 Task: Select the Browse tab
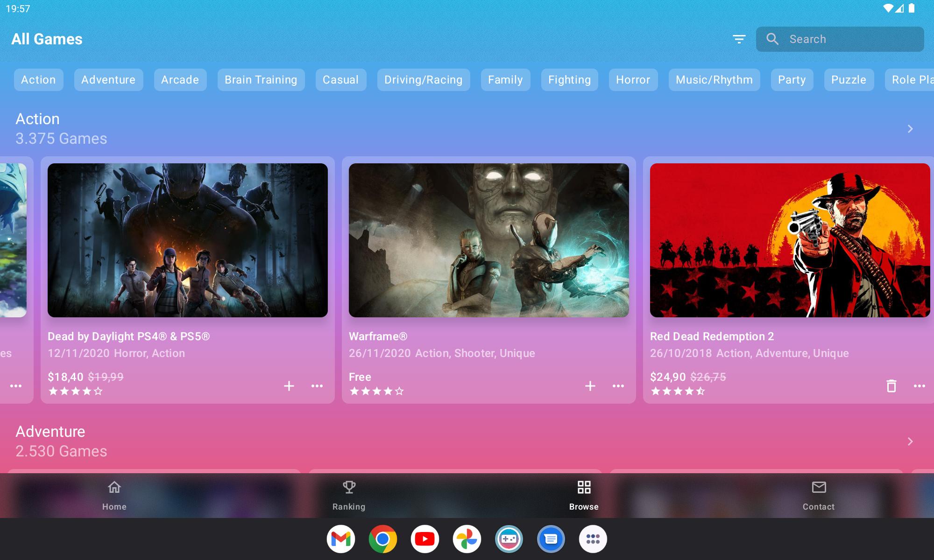pos(584,496)
